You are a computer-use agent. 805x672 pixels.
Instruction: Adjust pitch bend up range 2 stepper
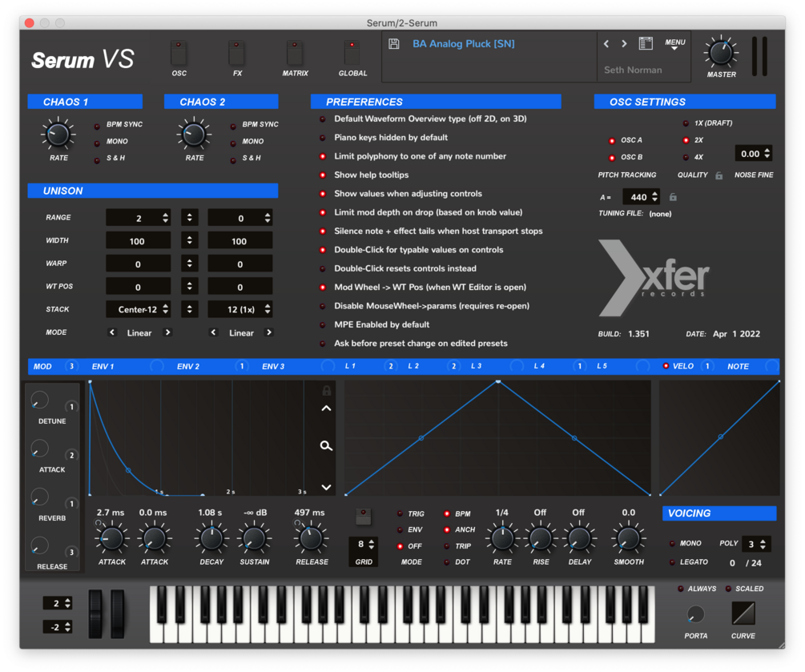pos(68,603)
